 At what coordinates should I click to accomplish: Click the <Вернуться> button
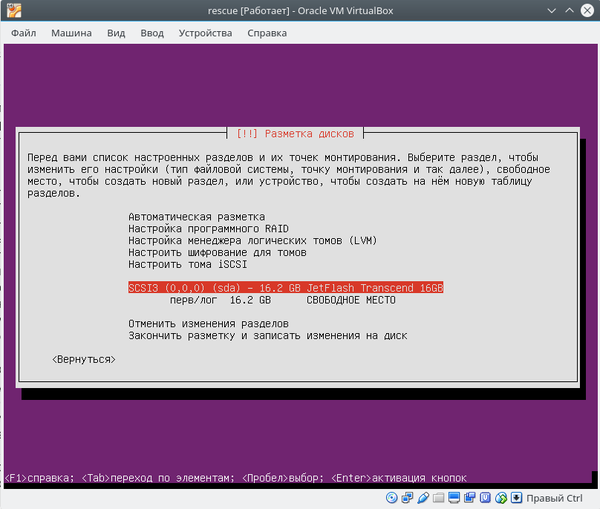pyautogui.click(x=84, y=359)
